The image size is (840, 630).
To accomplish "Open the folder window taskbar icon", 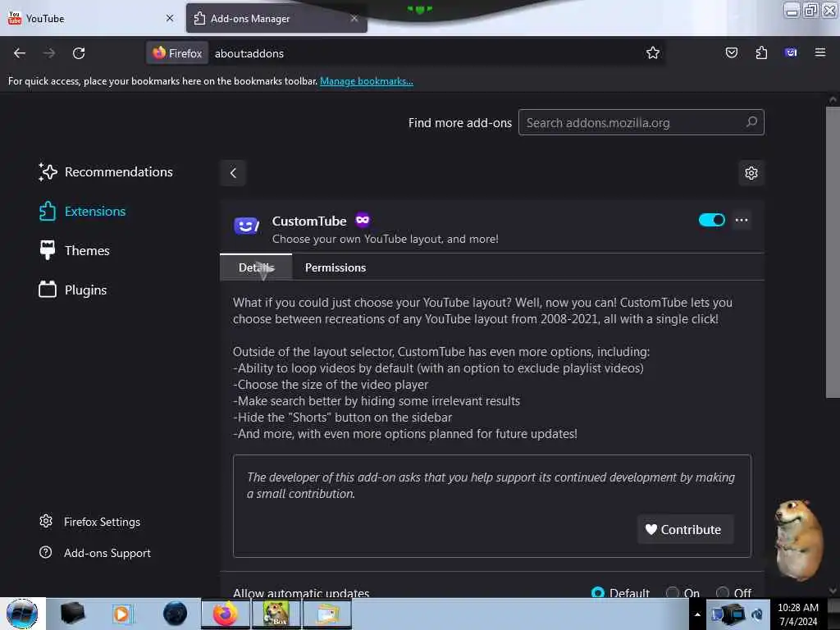I will [327, 614].
